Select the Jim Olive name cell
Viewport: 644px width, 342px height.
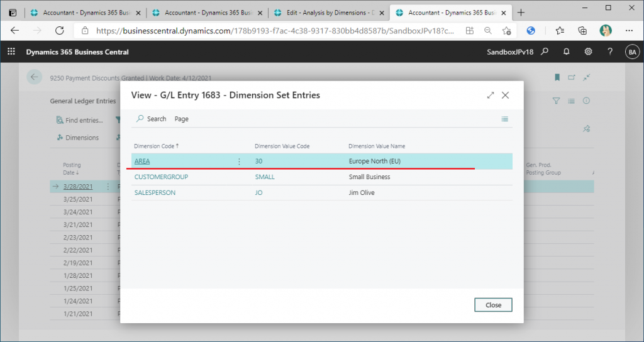362,192
